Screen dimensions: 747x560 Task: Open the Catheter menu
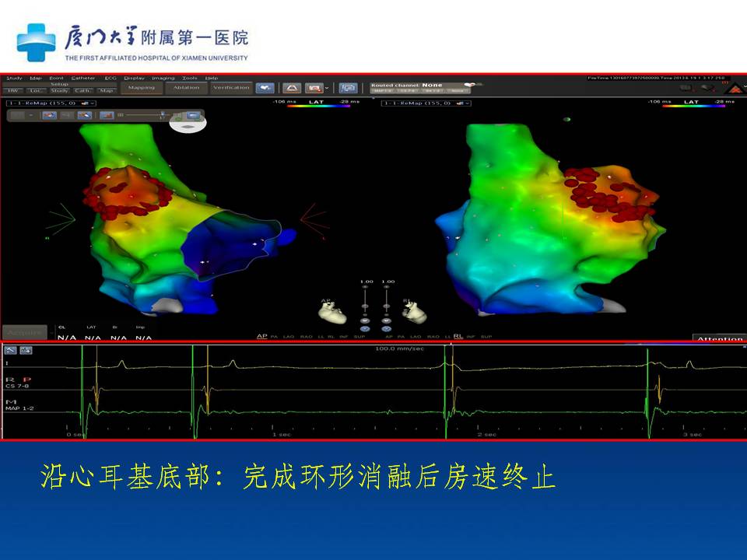coord(83,78)
